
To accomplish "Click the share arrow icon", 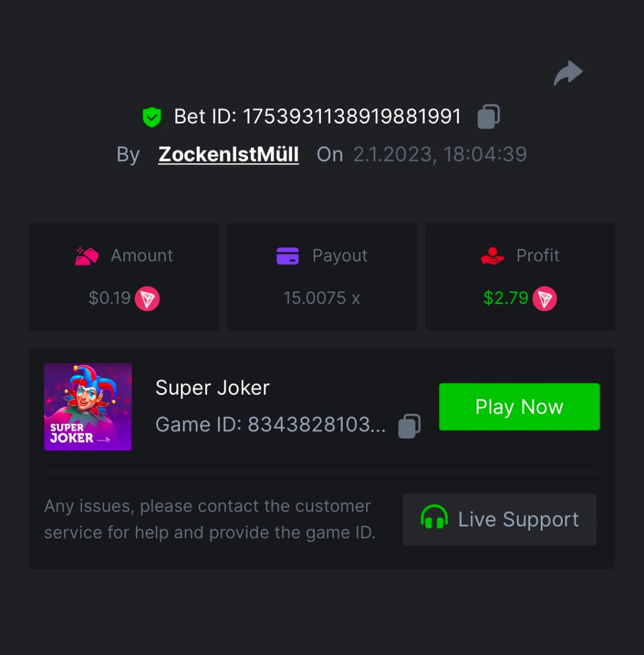I will [x=568, y=73].
